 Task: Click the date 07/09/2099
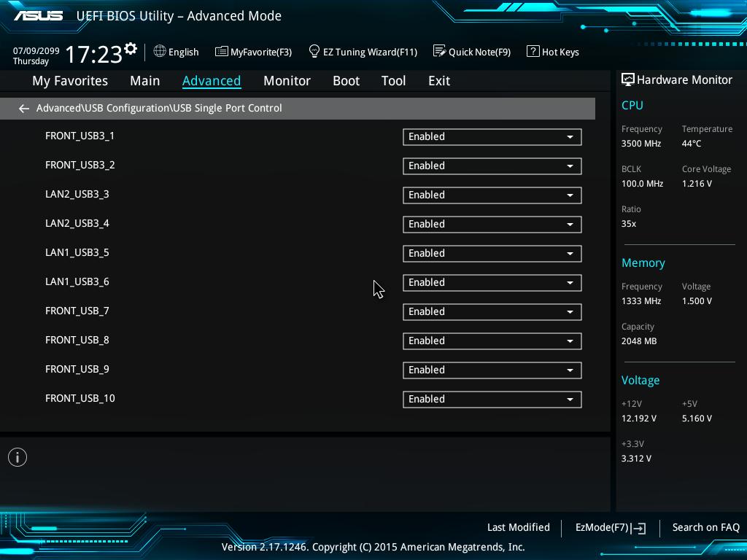coord(36,50)
